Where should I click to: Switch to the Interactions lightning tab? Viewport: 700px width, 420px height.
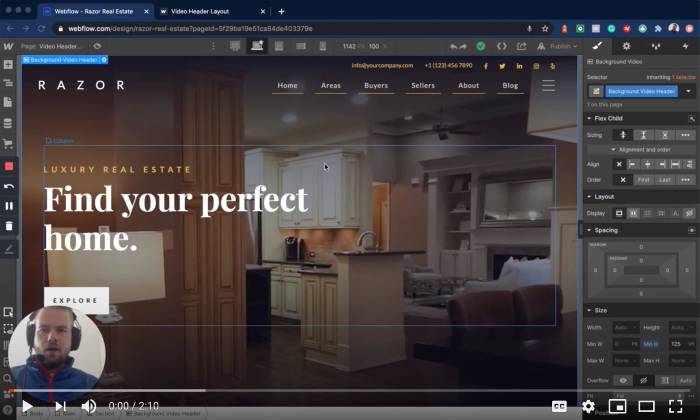[x=685, y=46]
